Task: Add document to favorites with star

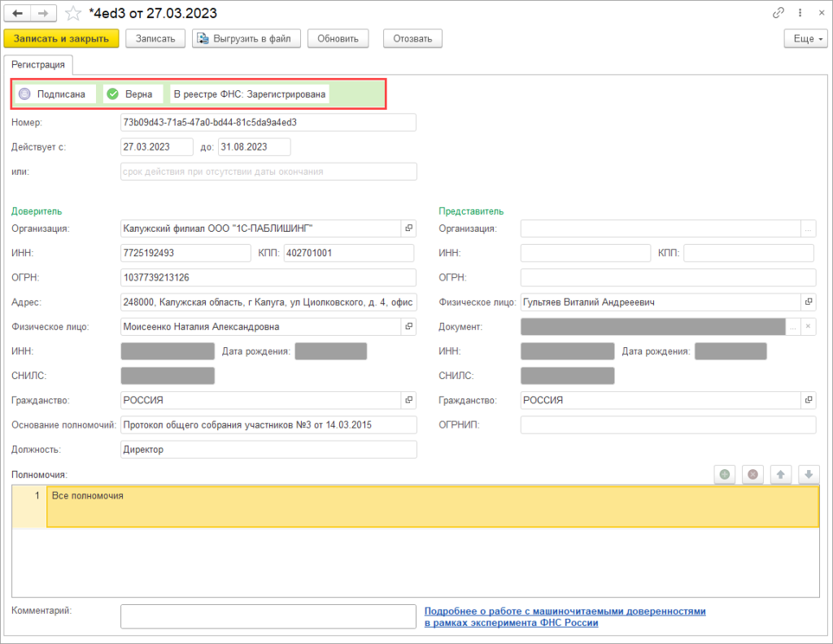Action: pyautogui.click(x=72, y=14)
